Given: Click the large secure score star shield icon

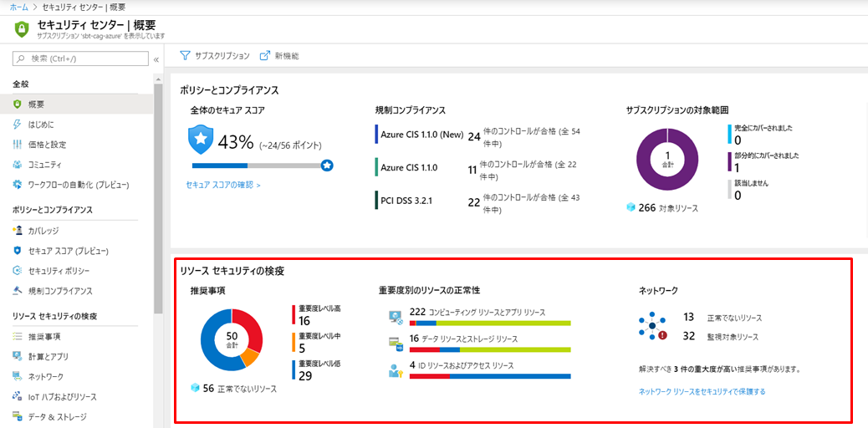Looking at the screenshot, I should pos(200,140).
